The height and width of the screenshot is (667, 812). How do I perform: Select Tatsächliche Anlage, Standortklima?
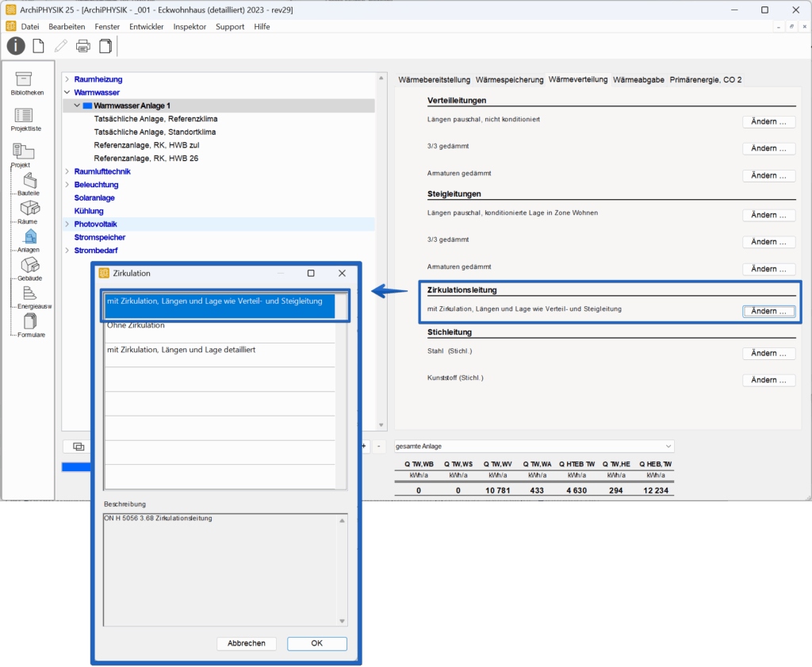(155, 132)
